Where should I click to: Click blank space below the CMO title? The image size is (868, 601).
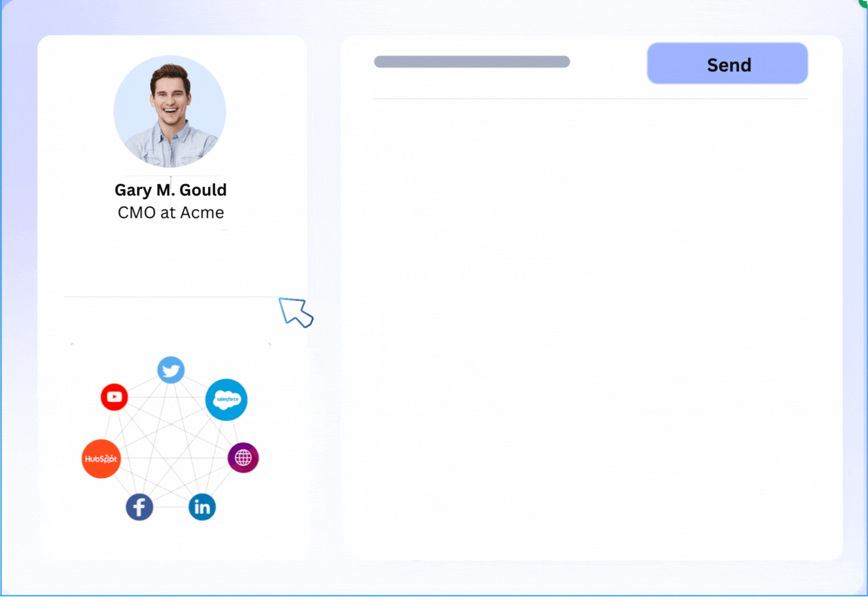171,259
